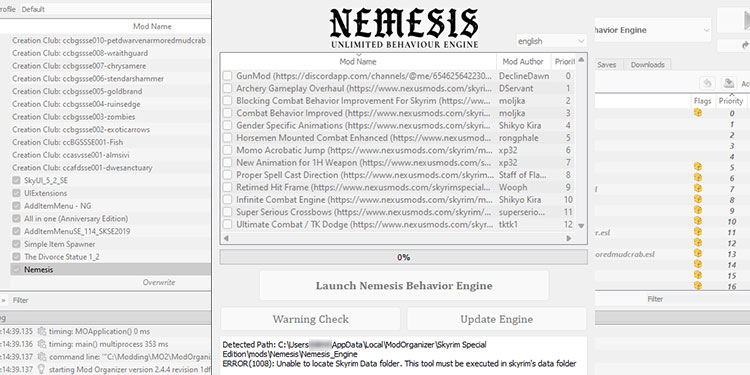Click the restore backup icon above plugin list

[707, 83]
